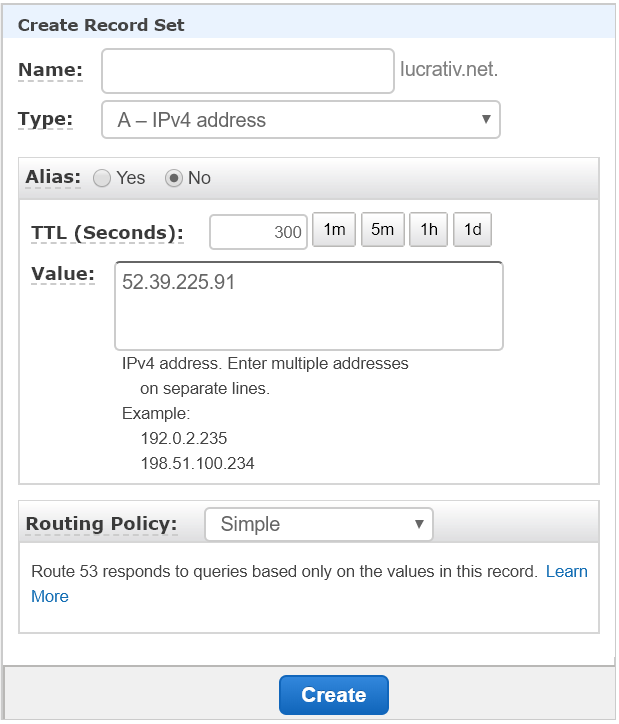The image size is (619, 724).
Task: Click the underlined Alias: help label
Action: coord(53,177)
